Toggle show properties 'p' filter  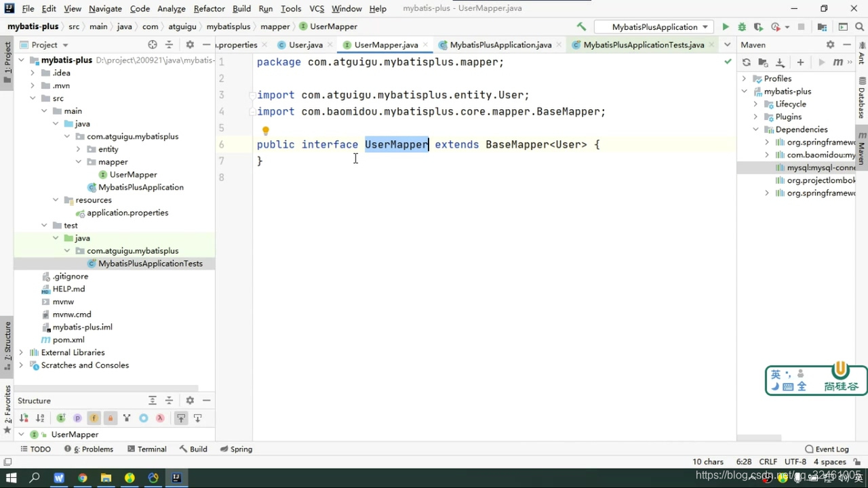point(77,418)
